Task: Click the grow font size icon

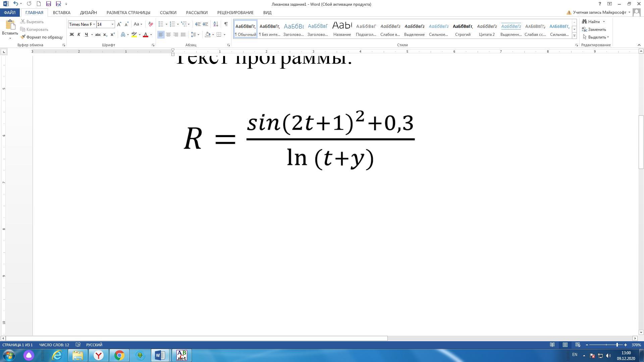Action: tap(119, 24)
